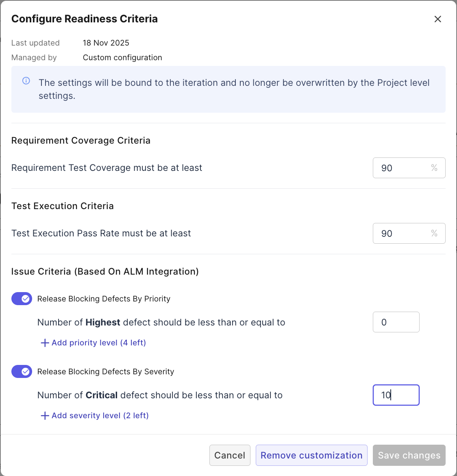Click the % symbol in the pass rate input
Viewport: 457px width, 476px height.
(433, 233)
